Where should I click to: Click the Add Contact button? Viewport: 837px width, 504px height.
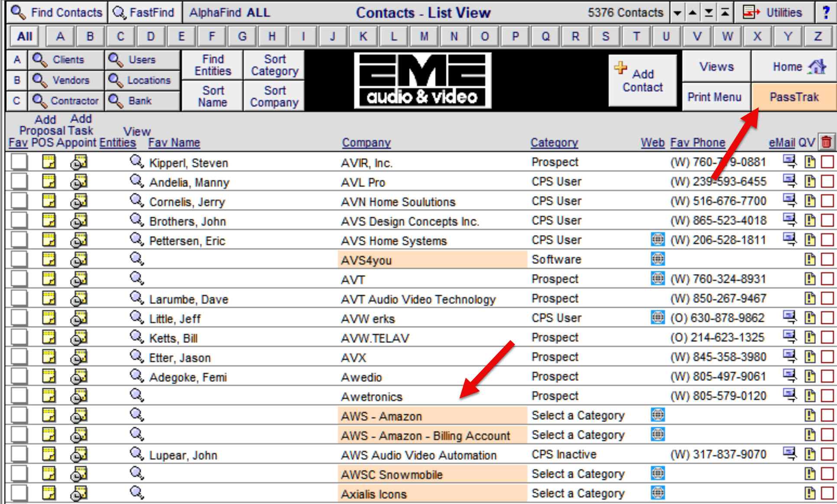point(643,81)
